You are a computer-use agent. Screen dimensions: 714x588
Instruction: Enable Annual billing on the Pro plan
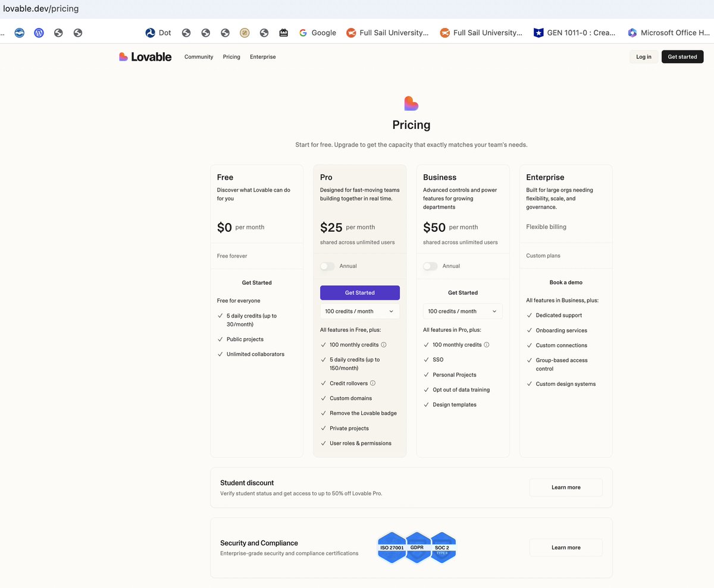pos(327,266)
